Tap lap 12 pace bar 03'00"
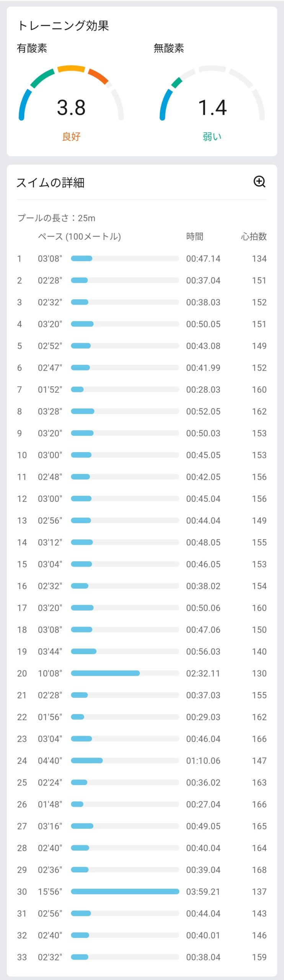This screenshot has height=980, width=284. tap(125, 499)
